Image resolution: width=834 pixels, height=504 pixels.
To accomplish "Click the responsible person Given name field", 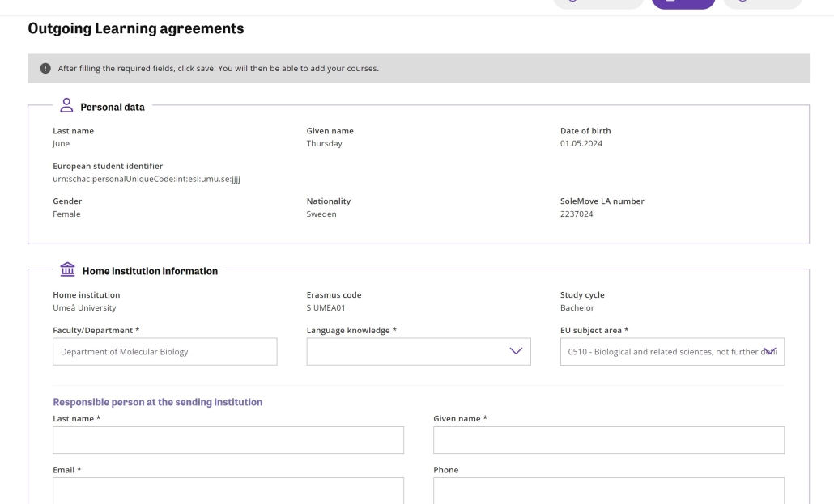I will 609,440.
